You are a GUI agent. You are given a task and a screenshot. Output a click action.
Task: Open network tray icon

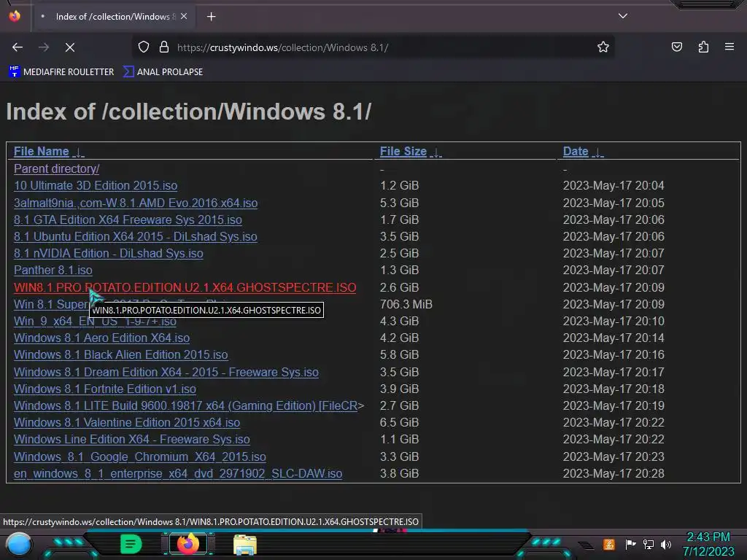click(x=648, y=544)
